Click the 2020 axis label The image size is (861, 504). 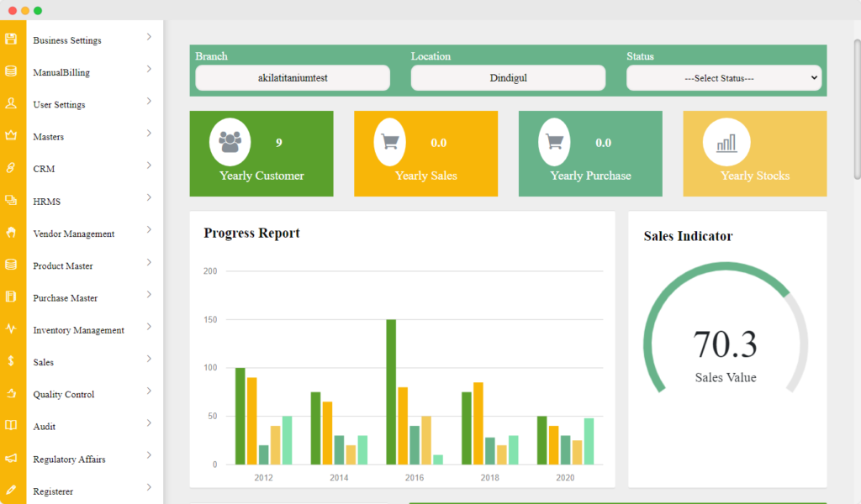tap(565, 478)
